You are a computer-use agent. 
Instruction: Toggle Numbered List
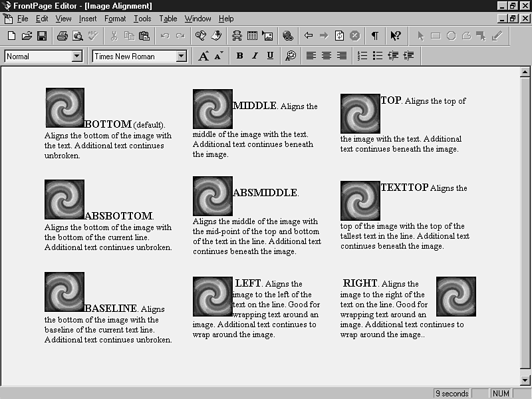pyautogui.click(x=362, y=56)
